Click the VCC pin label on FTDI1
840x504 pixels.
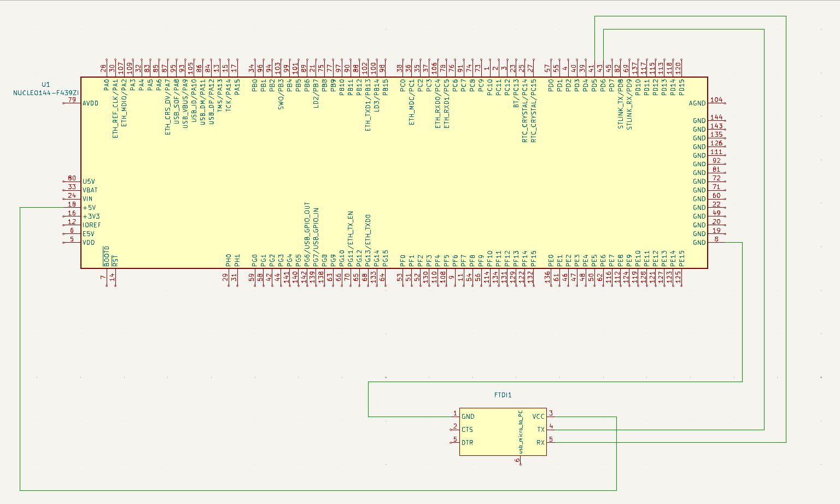[x=538, y=417]
